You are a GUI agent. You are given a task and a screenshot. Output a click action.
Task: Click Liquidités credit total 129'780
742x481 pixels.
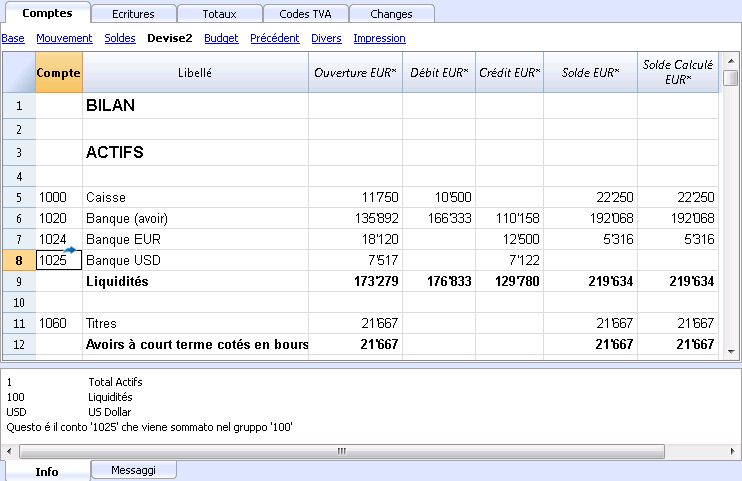[x=510, y=281]
